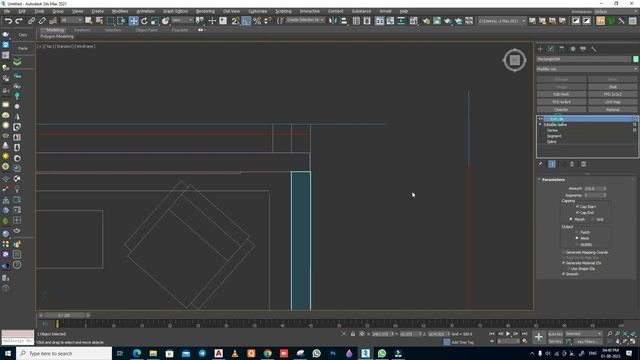The image size is (640, 360).
Task: Open the Utilities panel wrench icon
Action: point(593,49)
